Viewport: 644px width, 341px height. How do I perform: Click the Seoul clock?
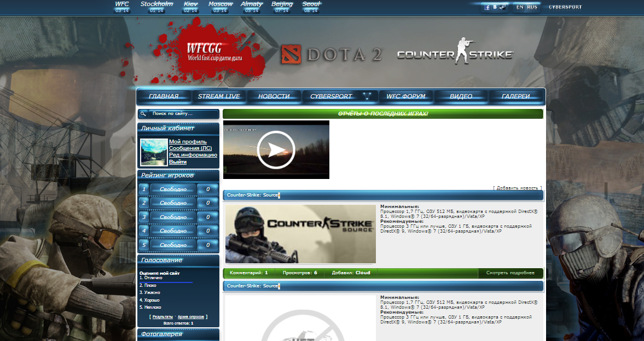[x=311, y=7]
